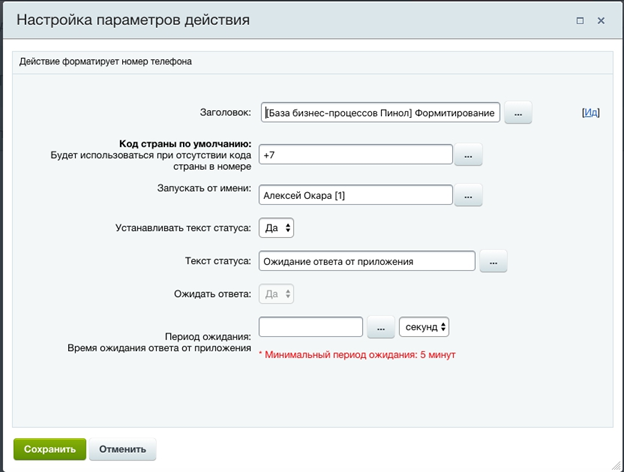Focus the empty Период ожидания input

click(310, 327)
